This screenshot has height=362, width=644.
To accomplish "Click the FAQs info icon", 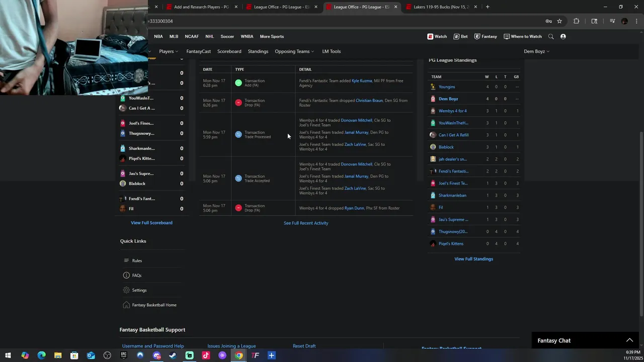I will 126,275.
